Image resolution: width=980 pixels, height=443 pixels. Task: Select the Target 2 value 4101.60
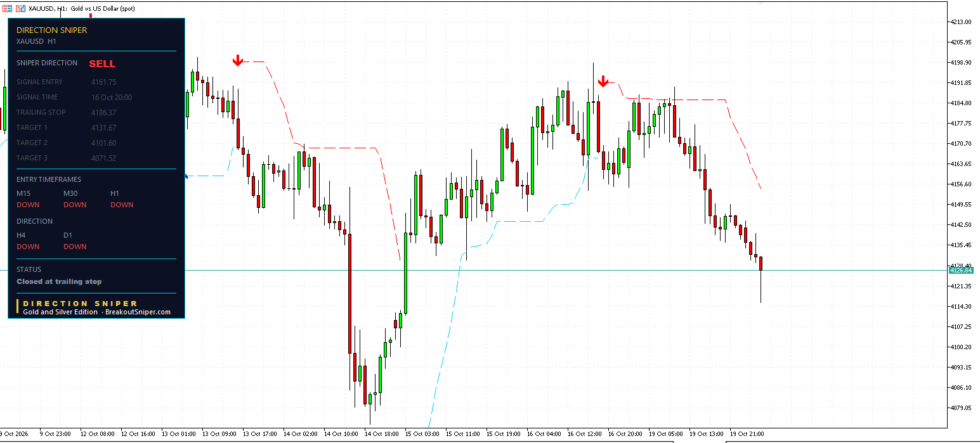(104, 143)
